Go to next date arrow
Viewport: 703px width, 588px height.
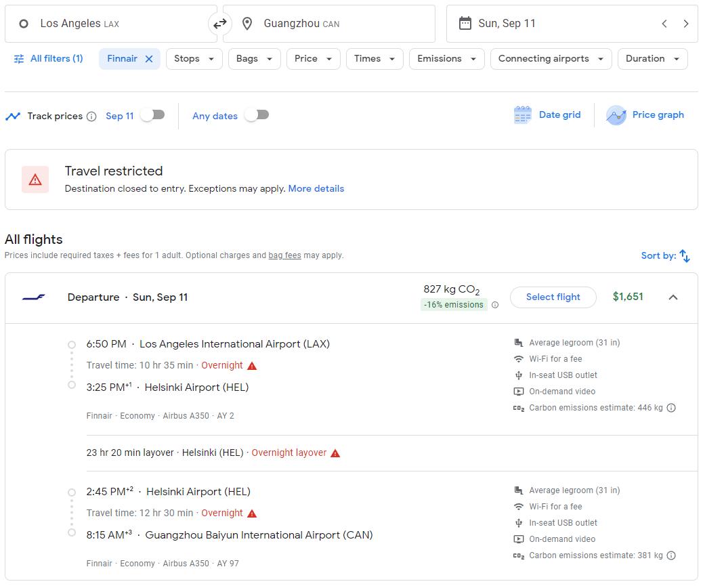(686, 24)
